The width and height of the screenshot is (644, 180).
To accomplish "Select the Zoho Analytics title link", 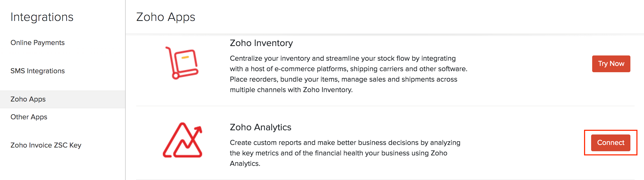I will coord(261,127).
